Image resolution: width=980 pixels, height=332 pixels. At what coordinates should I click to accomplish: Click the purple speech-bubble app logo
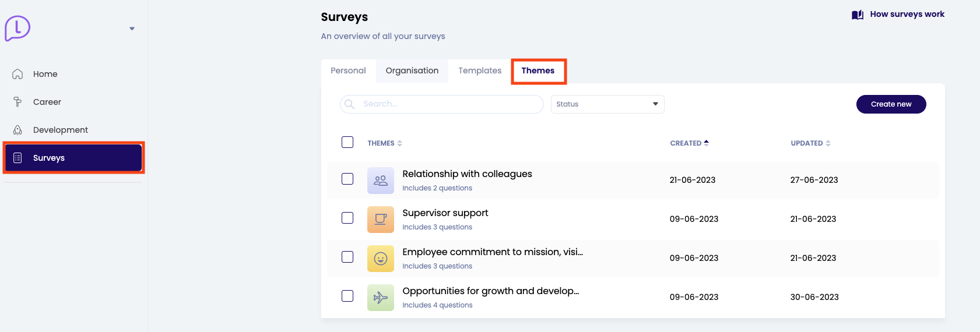[x=17, y=28]
